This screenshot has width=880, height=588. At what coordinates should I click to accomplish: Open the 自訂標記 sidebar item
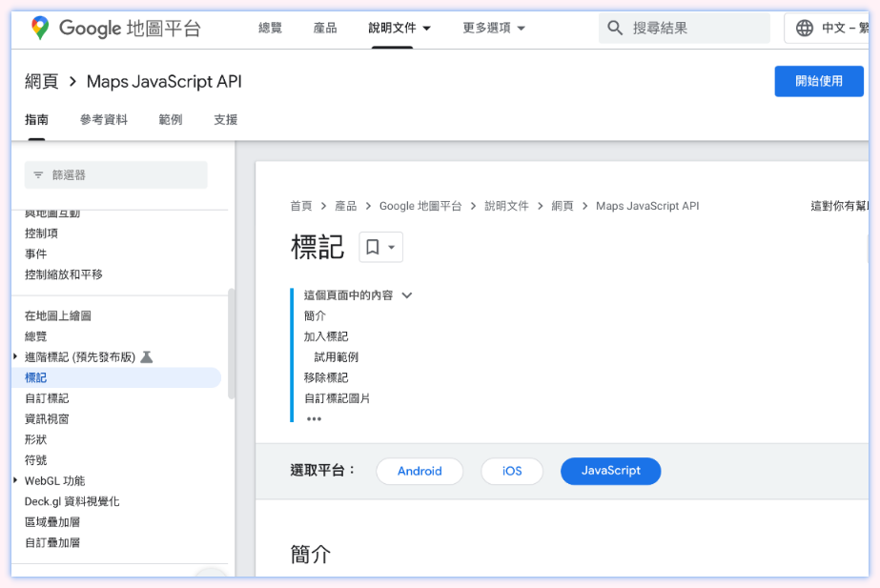pyautogui.click(x=47, y=398)
